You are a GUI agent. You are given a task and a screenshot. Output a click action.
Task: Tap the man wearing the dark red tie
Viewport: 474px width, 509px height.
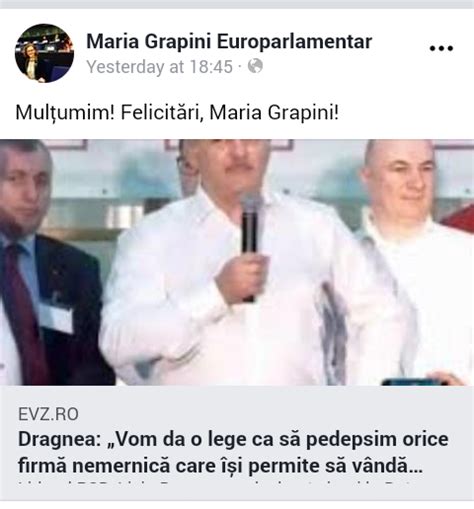[x=50, y=263]
